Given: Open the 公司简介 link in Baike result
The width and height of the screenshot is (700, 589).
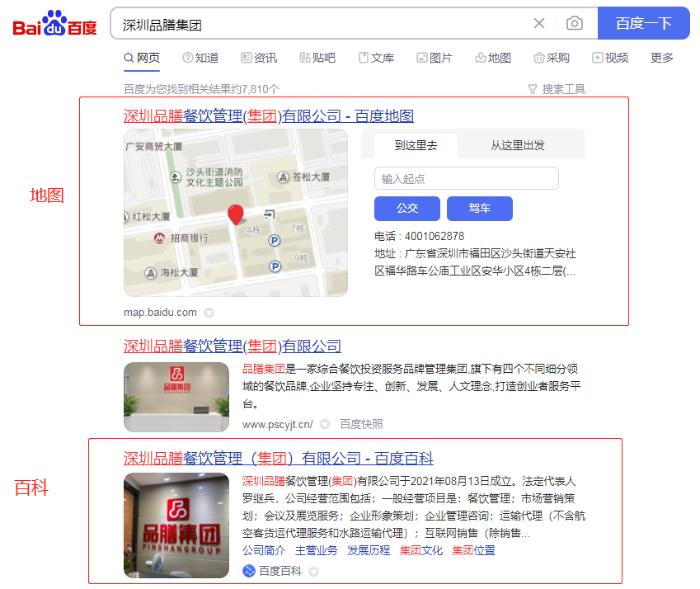Looking at the screenshot, I should (262, 550).
